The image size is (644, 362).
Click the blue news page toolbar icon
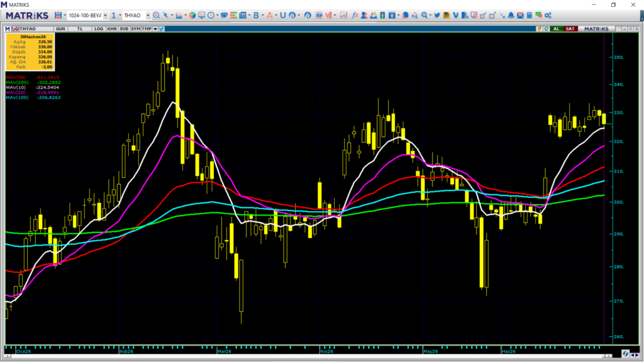pyautogui.click(x=243, y=15)
